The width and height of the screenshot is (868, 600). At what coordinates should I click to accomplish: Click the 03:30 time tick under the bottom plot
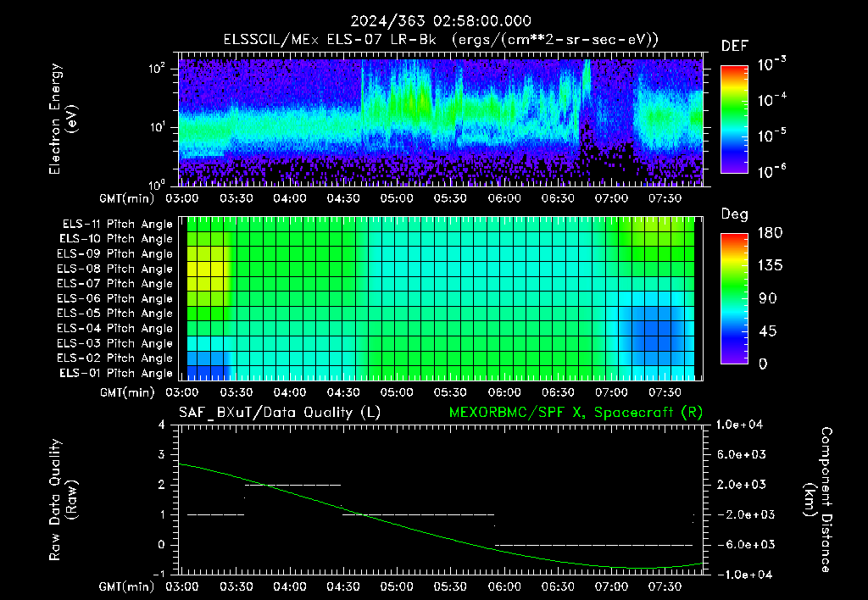[236, 587]
